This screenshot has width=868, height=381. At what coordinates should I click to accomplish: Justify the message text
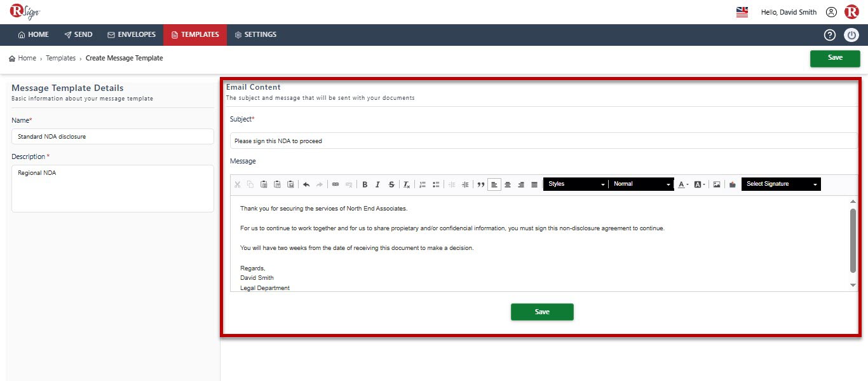point(534,184)
